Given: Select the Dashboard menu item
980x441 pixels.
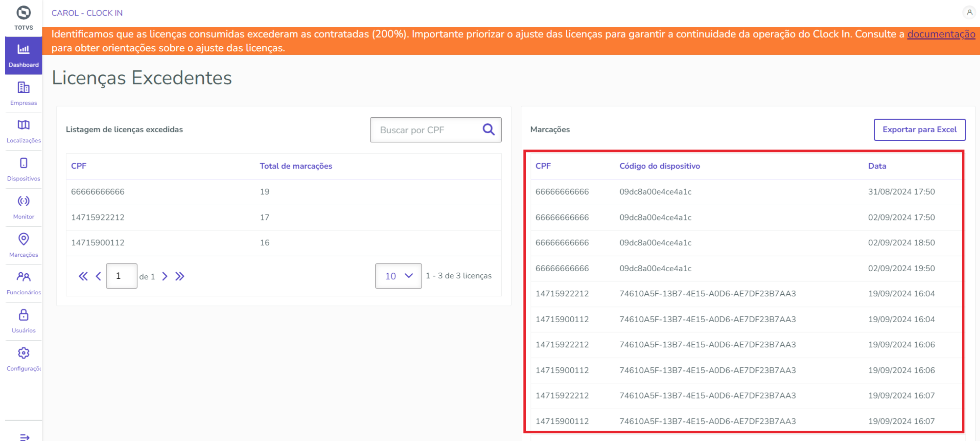Looking at the screenshot, I should click(23, 56).
